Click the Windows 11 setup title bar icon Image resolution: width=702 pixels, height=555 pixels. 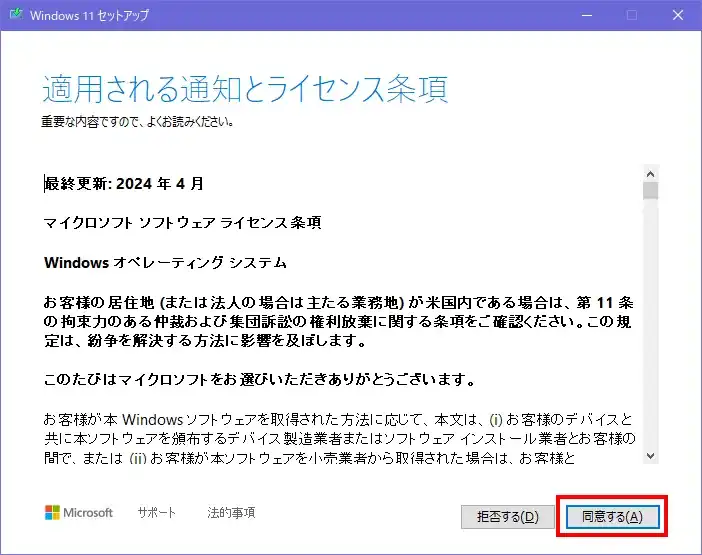pyautogui.click(x=16, y=16)
